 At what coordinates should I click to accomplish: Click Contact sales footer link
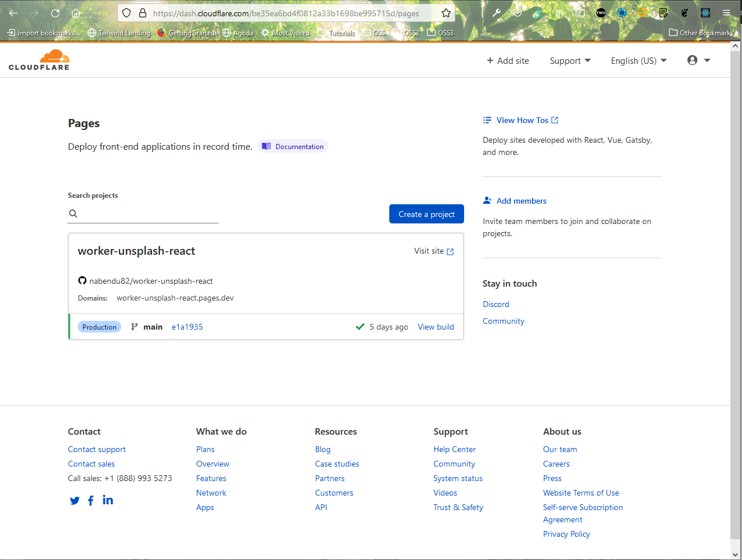point(91,464)
